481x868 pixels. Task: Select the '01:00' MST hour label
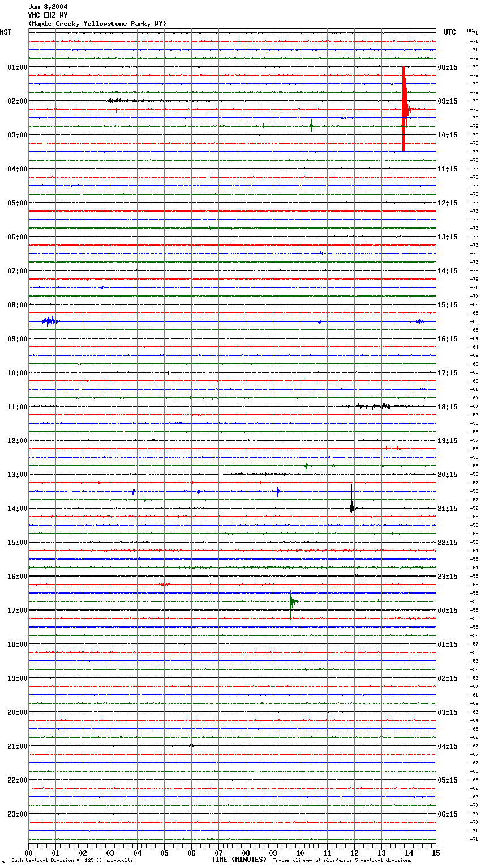[18, 67]
